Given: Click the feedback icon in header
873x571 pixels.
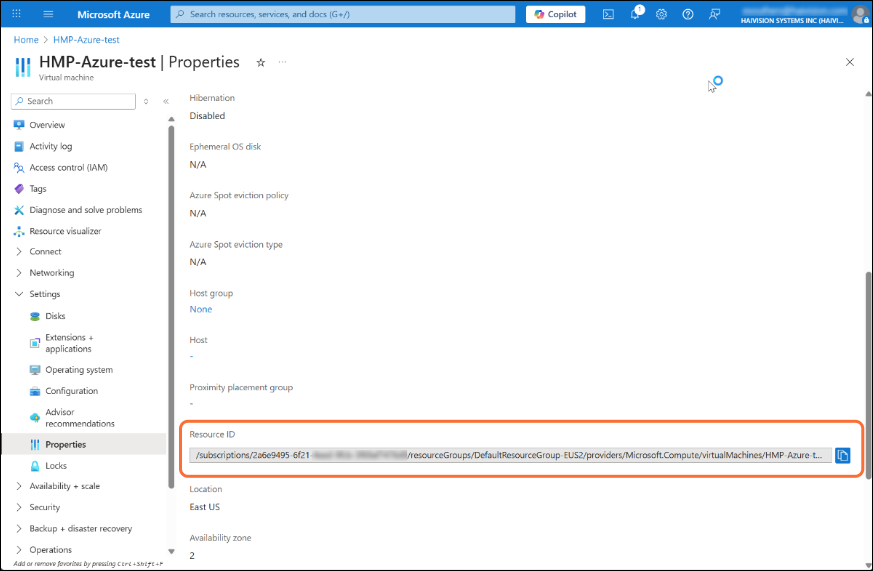Looking at the screenshot, I should 714,14.
